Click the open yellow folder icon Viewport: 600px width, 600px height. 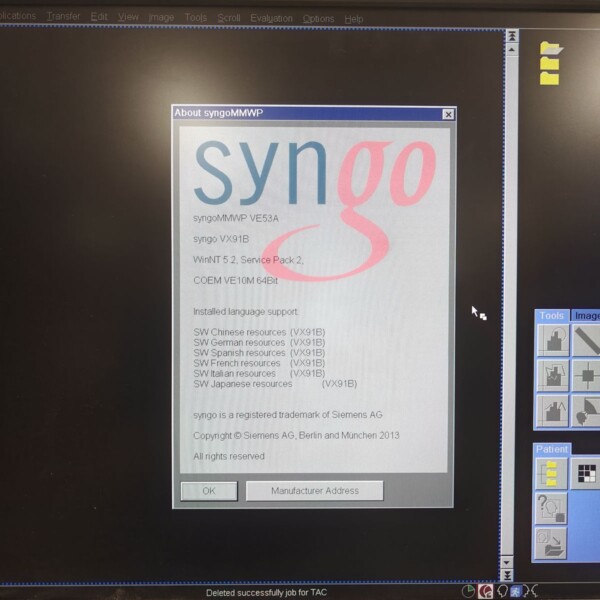[x=549, y=48]
